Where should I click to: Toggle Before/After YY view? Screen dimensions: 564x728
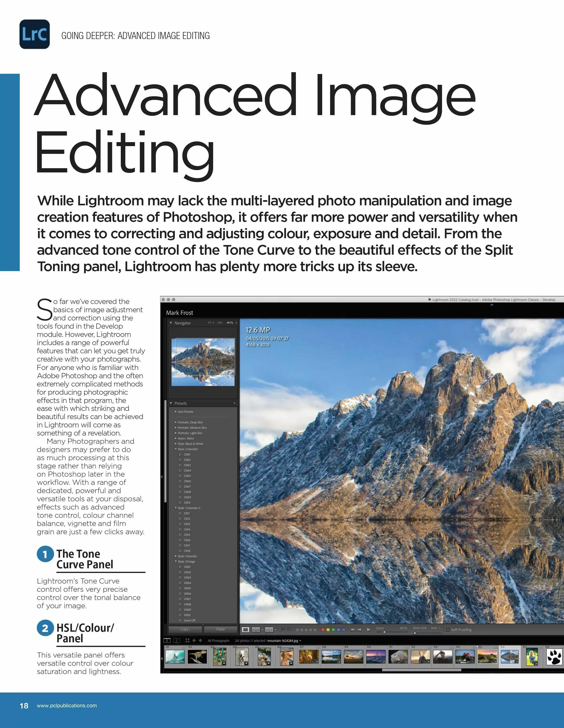point(269,630)
